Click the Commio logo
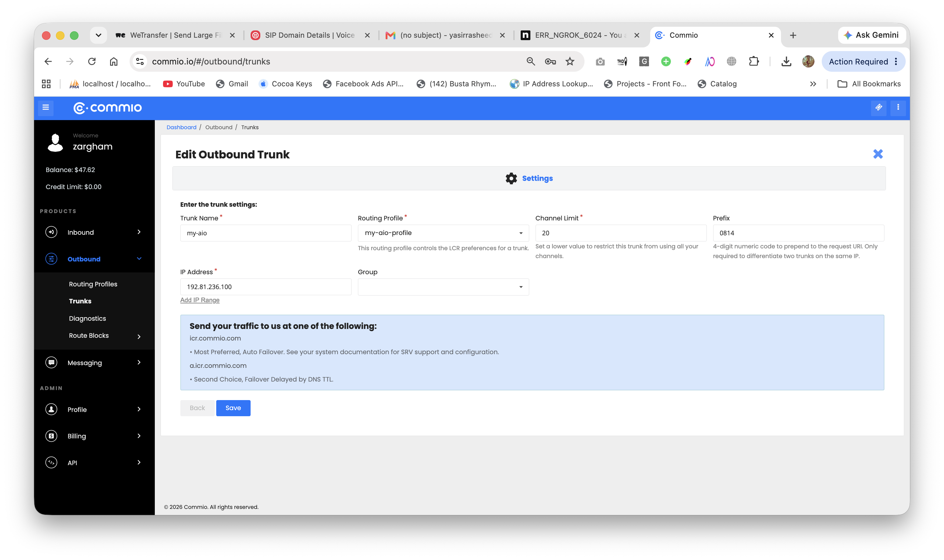 (108, 108)
